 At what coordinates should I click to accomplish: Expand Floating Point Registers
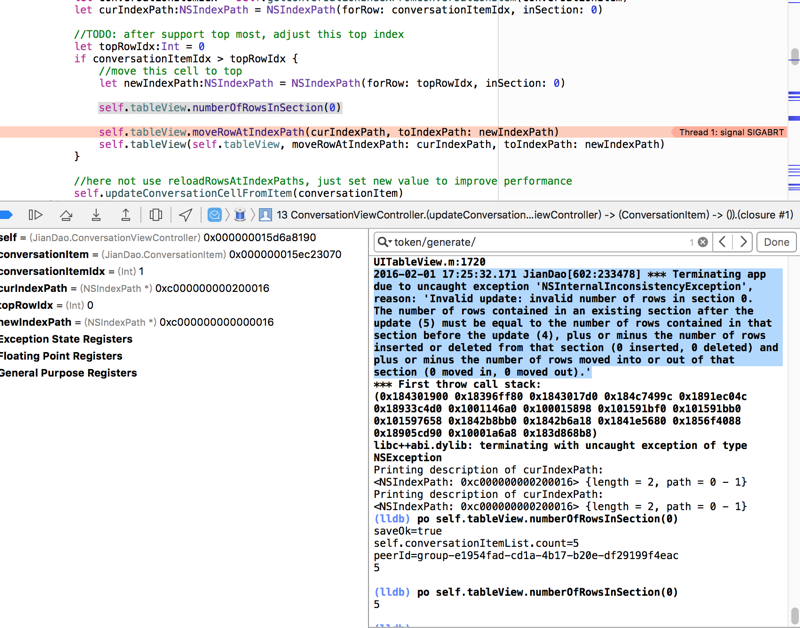pos(61,356)
